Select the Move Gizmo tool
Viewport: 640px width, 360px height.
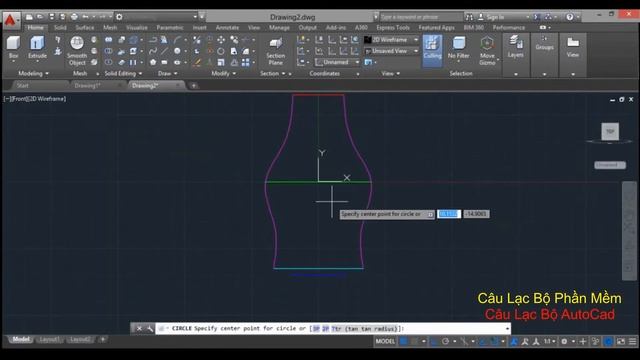(x=487, y=51)
